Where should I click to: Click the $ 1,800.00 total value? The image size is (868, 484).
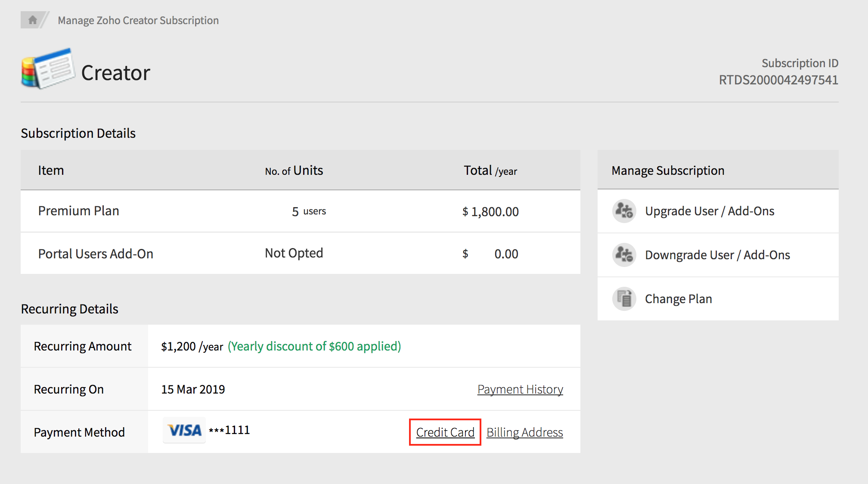490,211
